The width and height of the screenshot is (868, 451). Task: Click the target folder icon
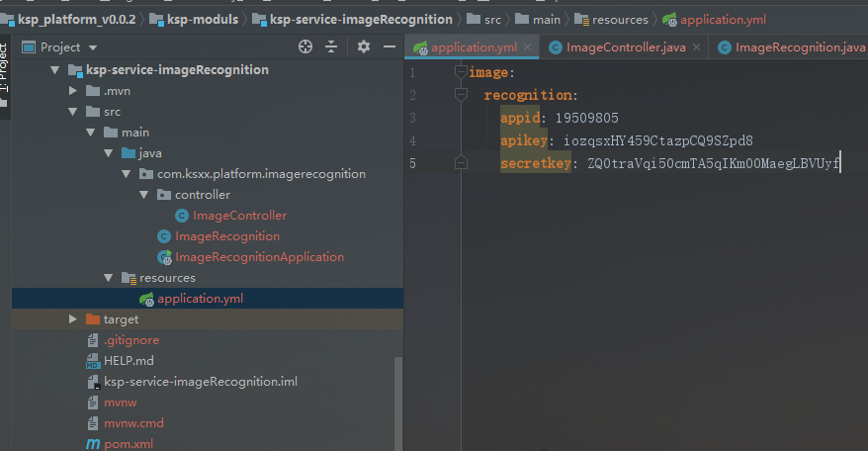tap(93, 319)
